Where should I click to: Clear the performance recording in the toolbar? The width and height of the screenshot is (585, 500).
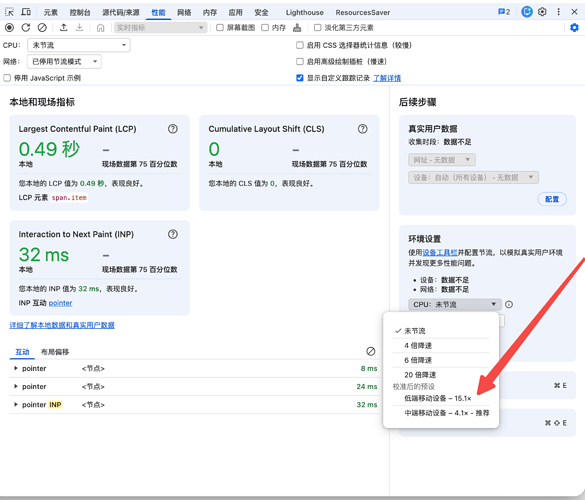[42, 27]
